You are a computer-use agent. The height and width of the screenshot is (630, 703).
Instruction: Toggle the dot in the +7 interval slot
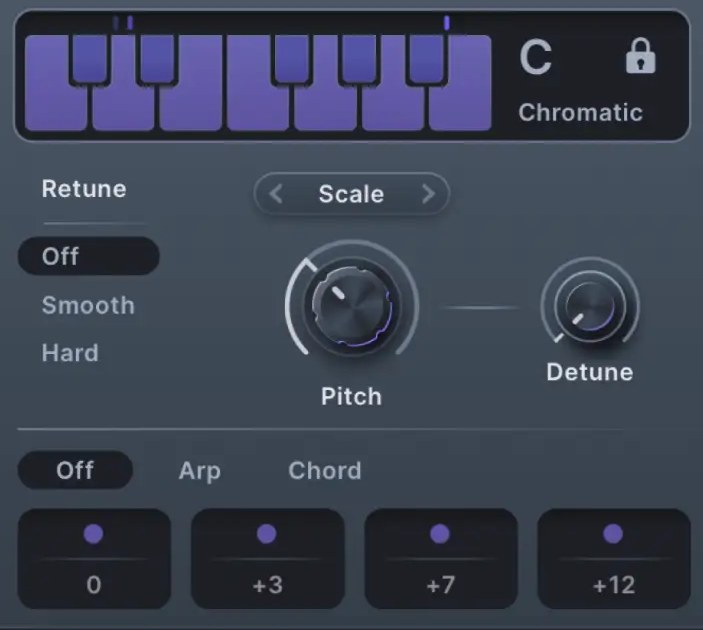point(439,534)
